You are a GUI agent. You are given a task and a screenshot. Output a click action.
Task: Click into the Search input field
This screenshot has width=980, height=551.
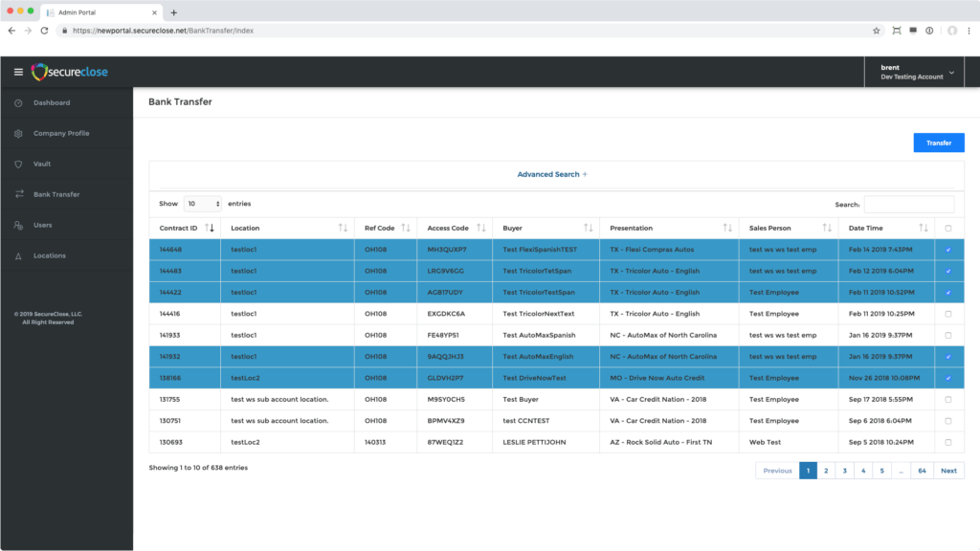[x=908, y=204]
